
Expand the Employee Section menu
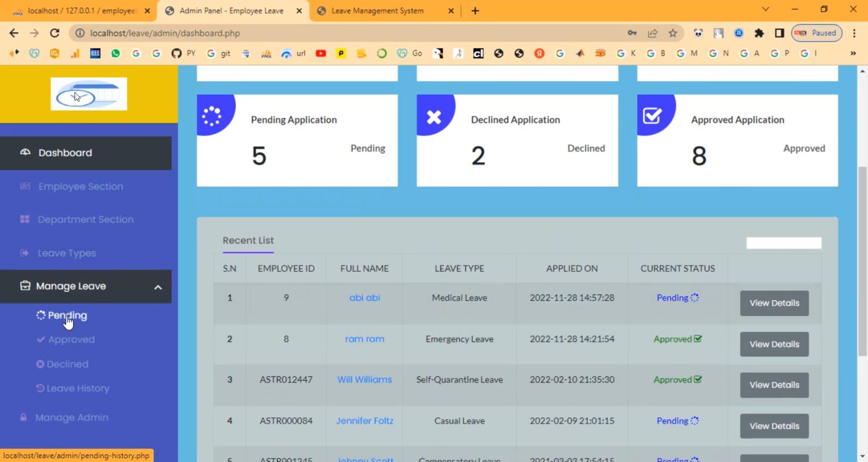click(x=80, y=187)
